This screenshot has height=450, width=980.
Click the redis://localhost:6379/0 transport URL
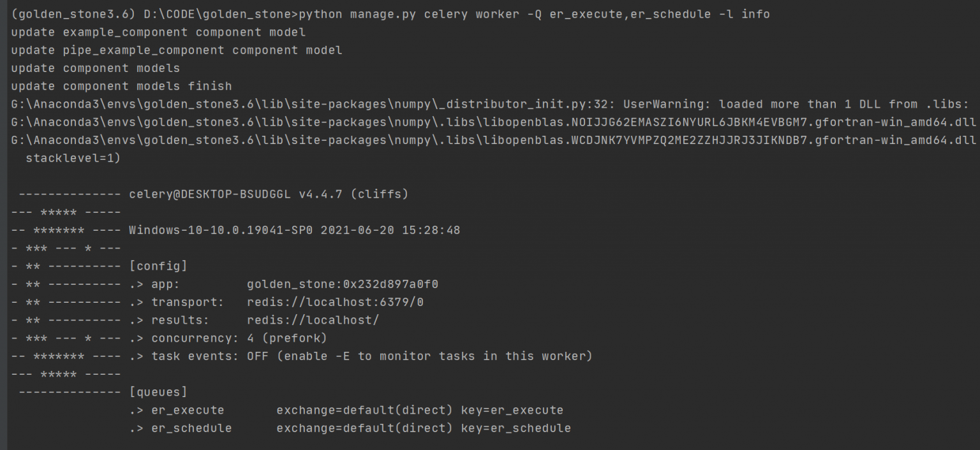click(x=335, y=302)
